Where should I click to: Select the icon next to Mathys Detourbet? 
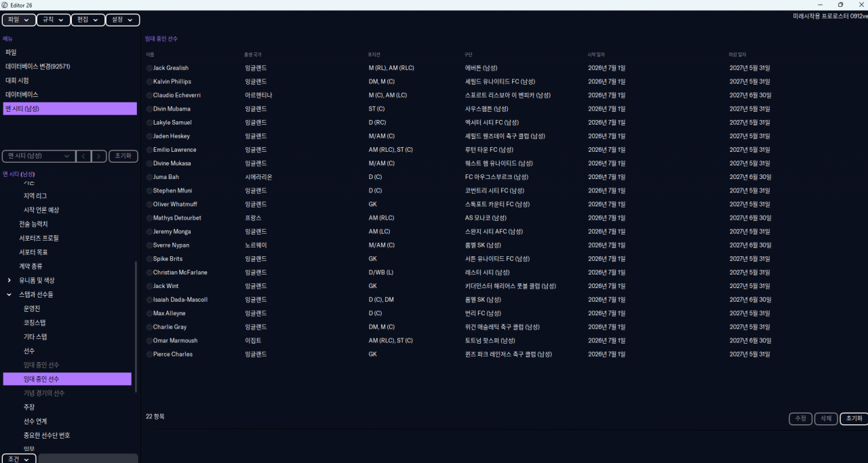149,218
